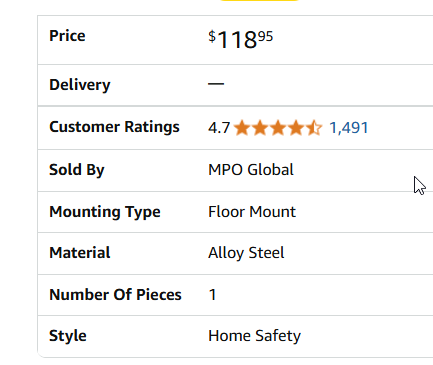The image size is (433, 365).
Task: Click the Customer Ratings label
Action: click(114, 127)
